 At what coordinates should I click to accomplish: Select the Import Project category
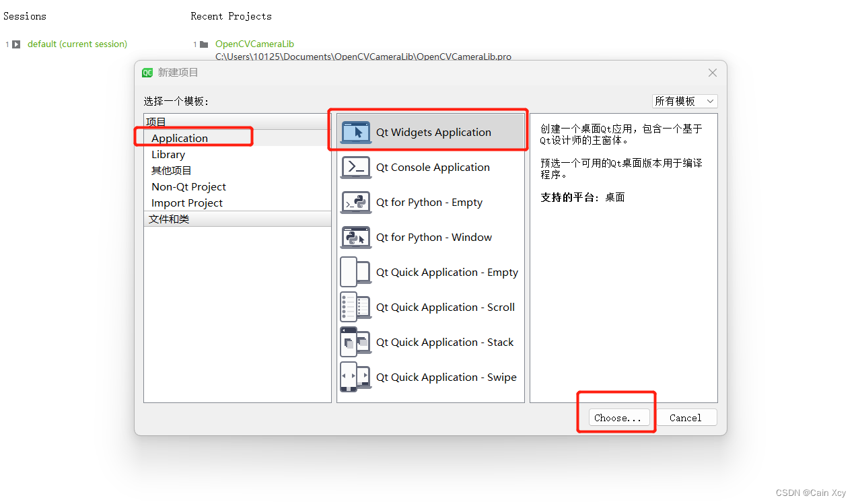[x=238, y=203]
